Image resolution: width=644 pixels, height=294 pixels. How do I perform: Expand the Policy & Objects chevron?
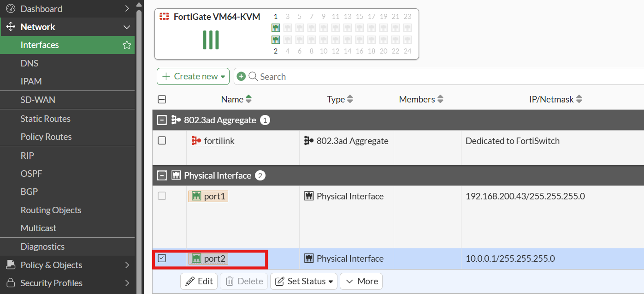(127, 265)
